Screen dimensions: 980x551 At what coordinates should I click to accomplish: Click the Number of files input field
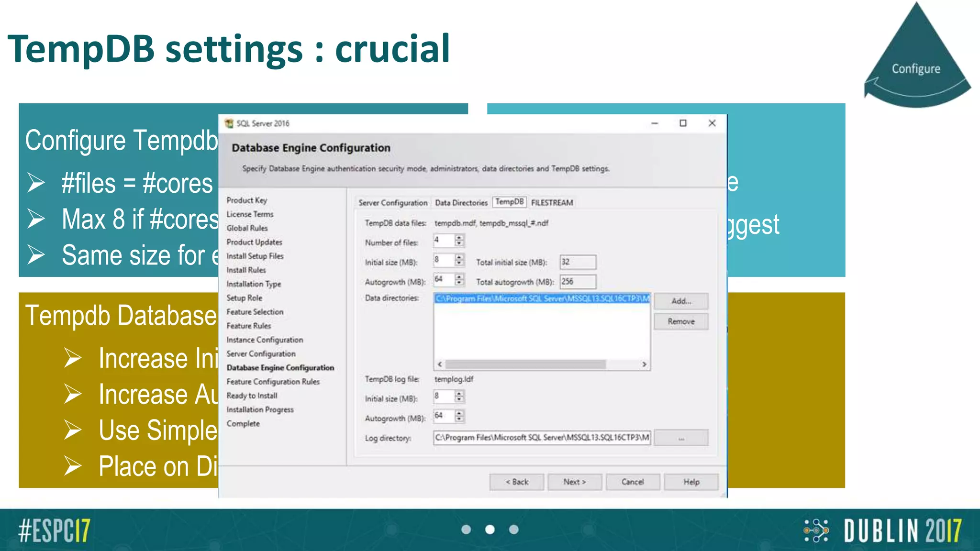point(444,240)
